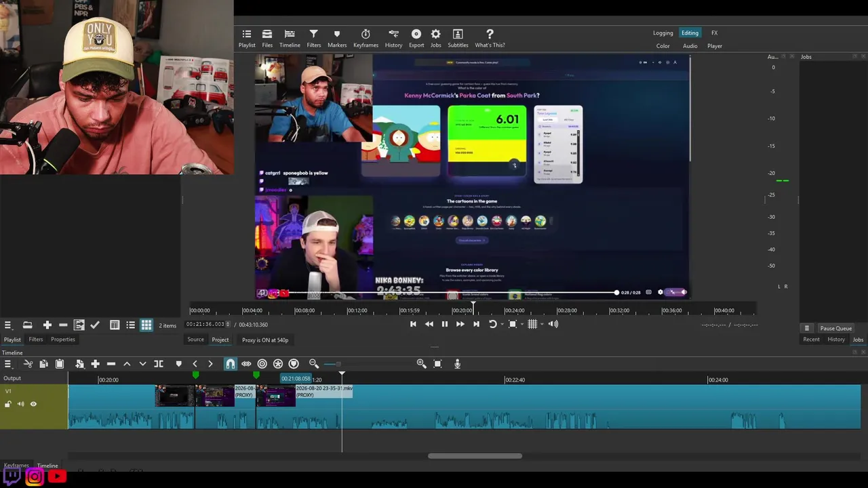Screen dimensions: 868x488
Task: Jump to the next timeline marker
Action: pyautogui.click(x=210, y=364)
